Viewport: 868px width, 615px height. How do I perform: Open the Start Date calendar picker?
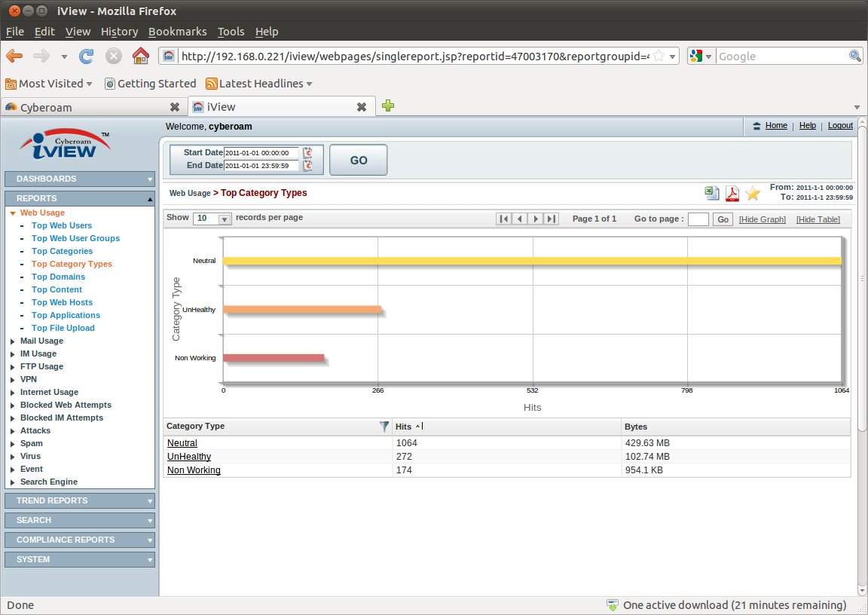pyautogui.click(x=307, y=153)
